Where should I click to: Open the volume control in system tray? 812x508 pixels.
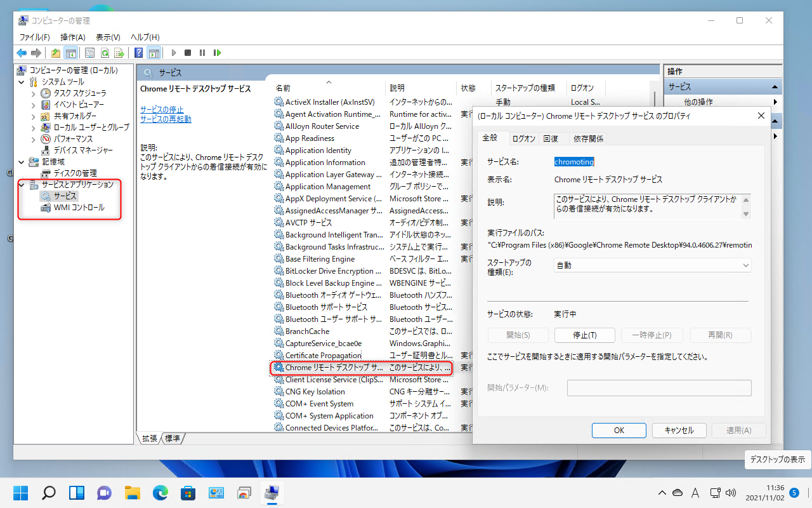pyautogui.click(x=730, y=493)
